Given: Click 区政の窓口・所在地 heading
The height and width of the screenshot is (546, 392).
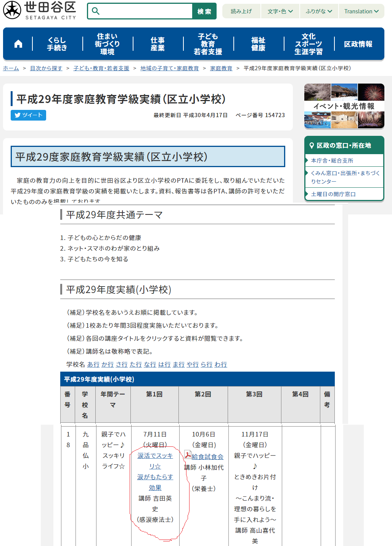Looking at the screenshot, I should (344, 145).
